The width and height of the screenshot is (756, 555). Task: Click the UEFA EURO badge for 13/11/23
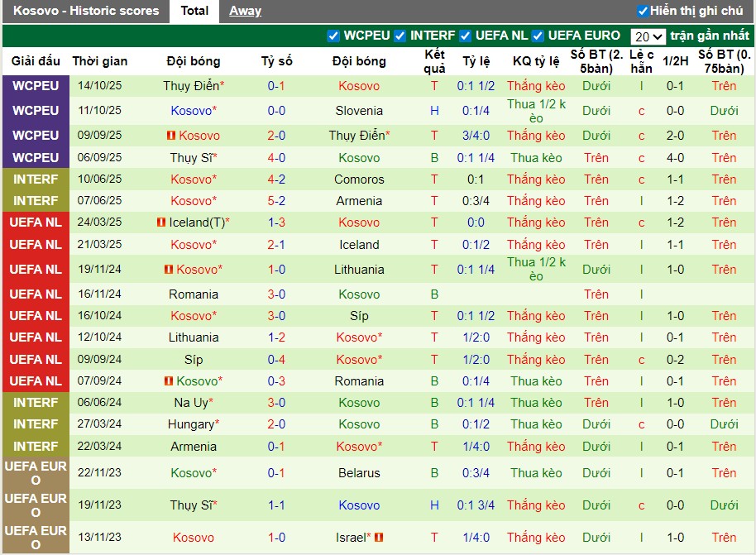coord(36,538)
